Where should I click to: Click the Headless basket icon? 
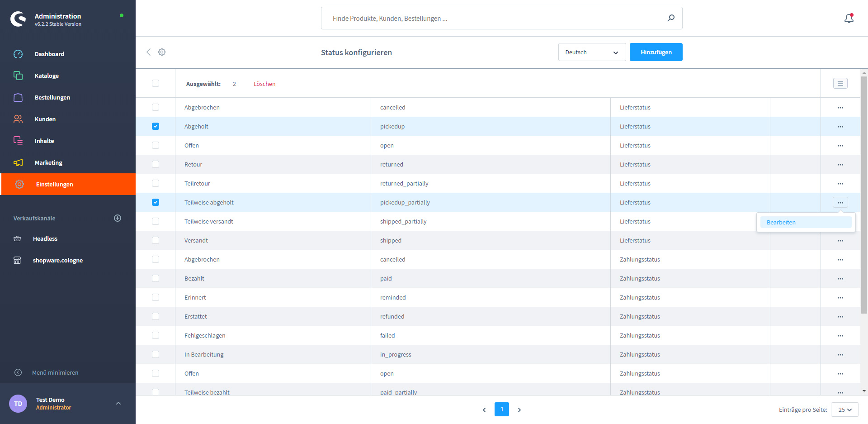[17, 238]
